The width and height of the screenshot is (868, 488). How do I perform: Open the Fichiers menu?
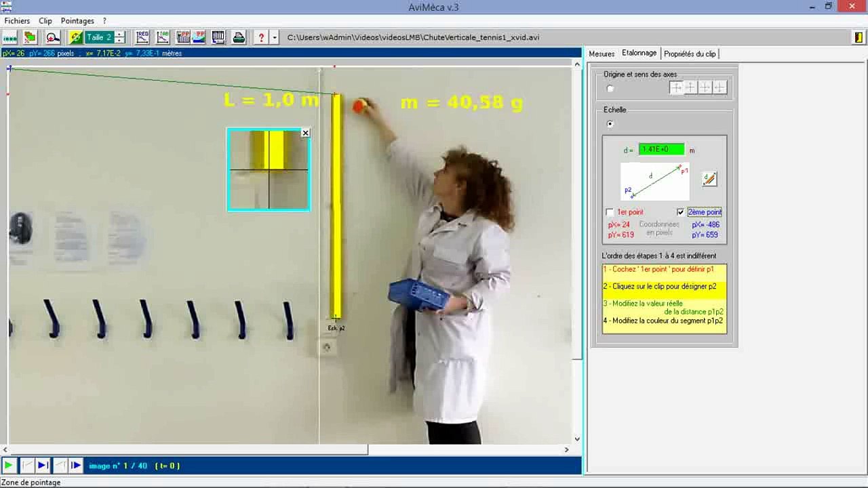click(18, 21)
